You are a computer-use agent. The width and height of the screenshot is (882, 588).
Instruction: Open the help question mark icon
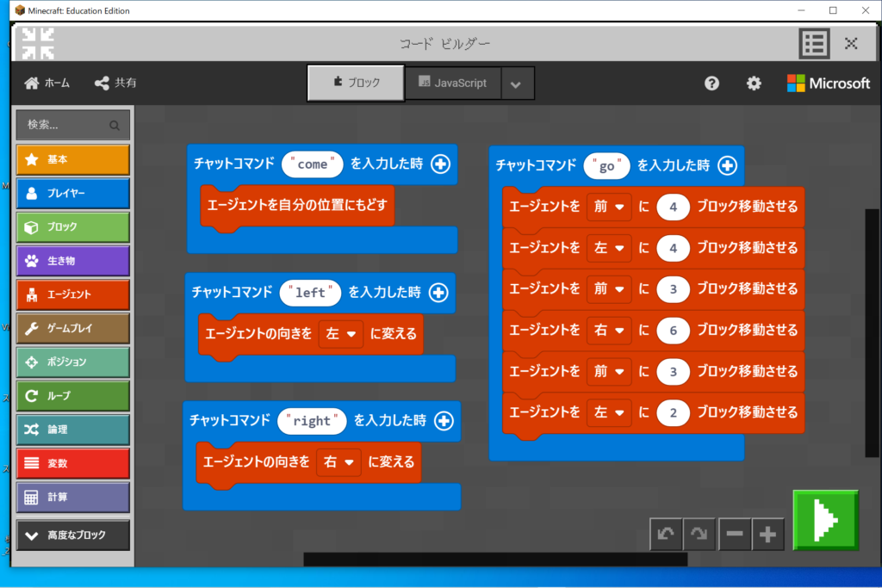tap(711, 84)
